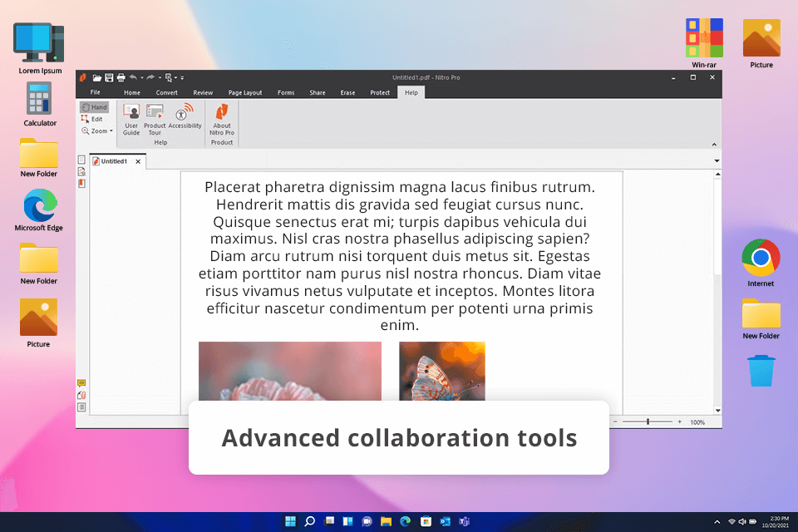Close the Untitled1 document tab

click(x=138, y=161)
